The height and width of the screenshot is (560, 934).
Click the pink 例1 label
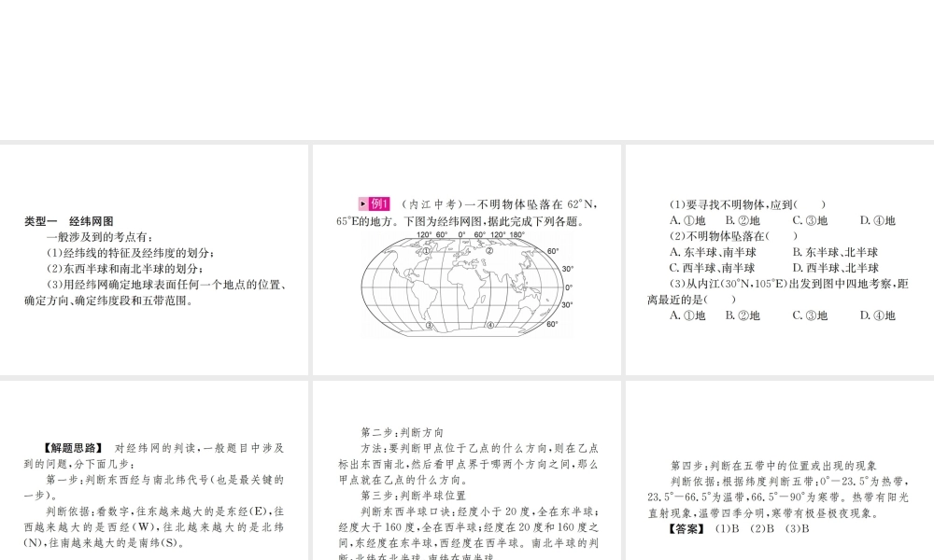[x=375, y=204]
